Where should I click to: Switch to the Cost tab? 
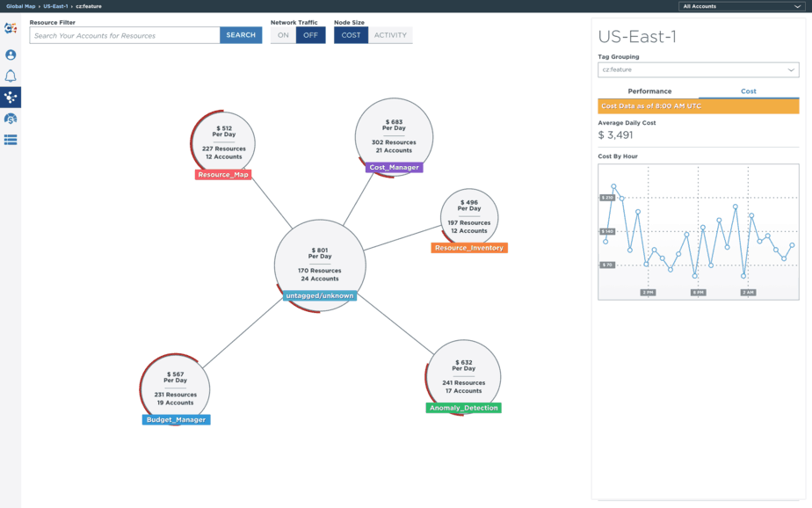pos(748,91)
